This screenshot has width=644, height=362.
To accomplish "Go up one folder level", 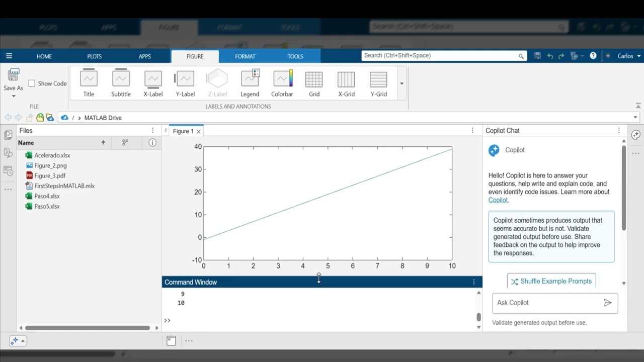I will click(x=29, y=118).
